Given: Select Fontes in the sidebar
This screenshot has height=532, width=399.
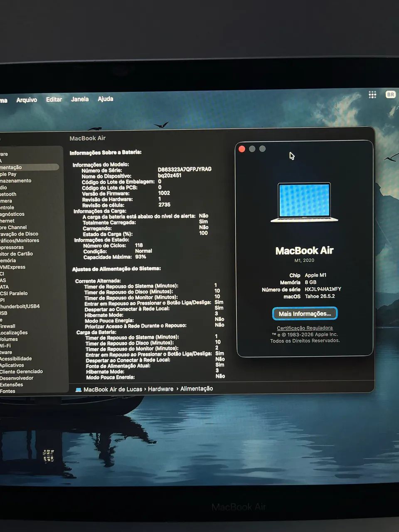Looking at the screenshot, I should point(8,391).
